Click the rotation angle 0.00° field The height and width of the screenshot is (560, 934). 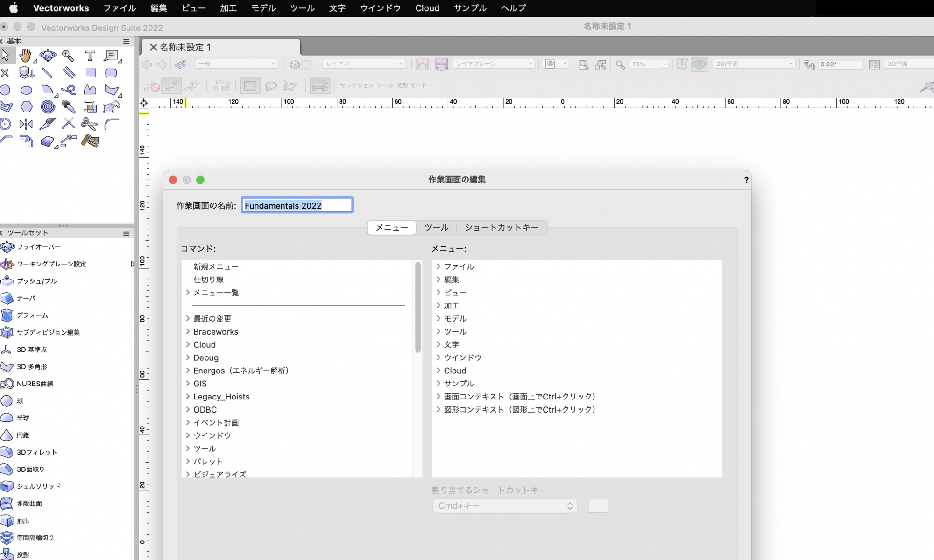pyautogui.click(x=840, y=64)
